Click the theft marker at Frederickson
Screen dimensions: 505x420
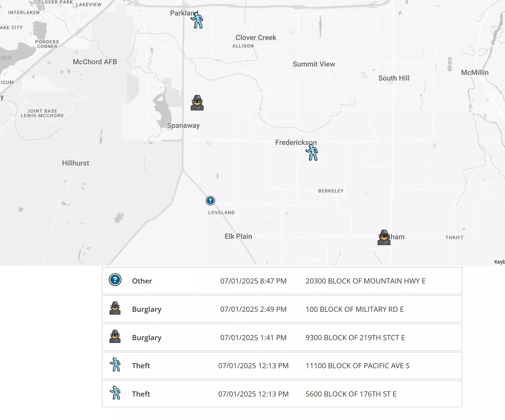(x=312, y=153)
